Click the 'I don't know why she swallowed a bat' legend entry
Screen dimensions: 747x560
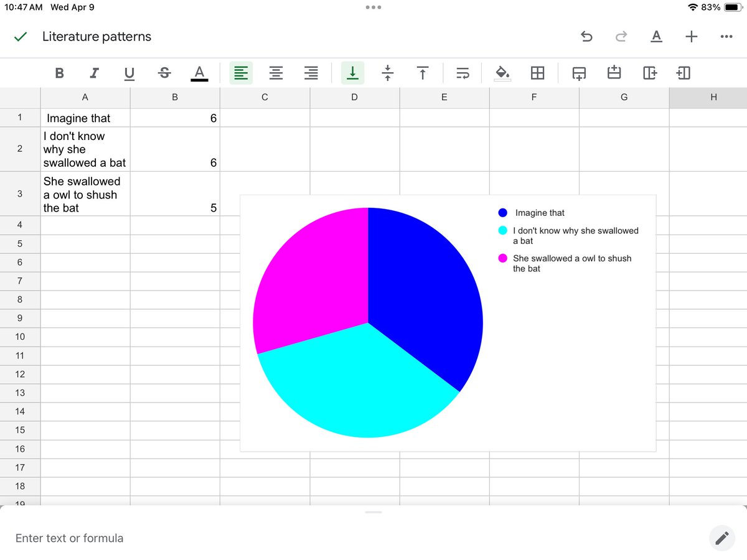[x=569, y=235]
